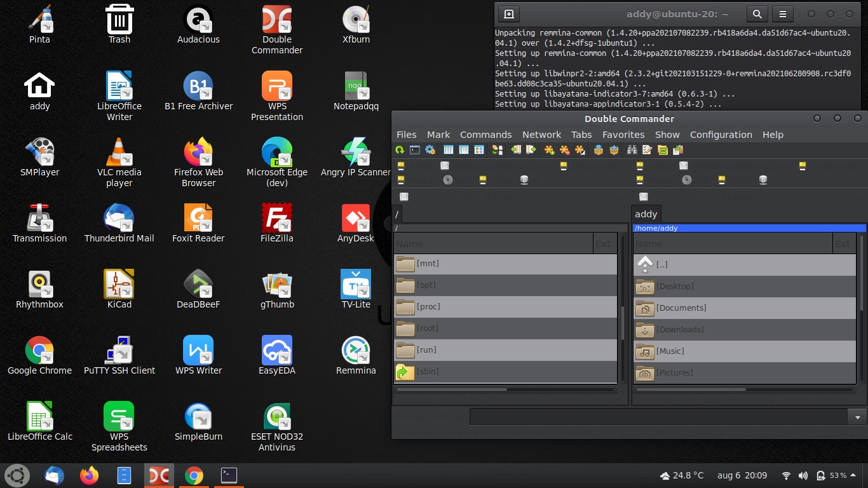Select the [proc] folder in left panel
The image size is (868, 488).
tap(505, 307)
